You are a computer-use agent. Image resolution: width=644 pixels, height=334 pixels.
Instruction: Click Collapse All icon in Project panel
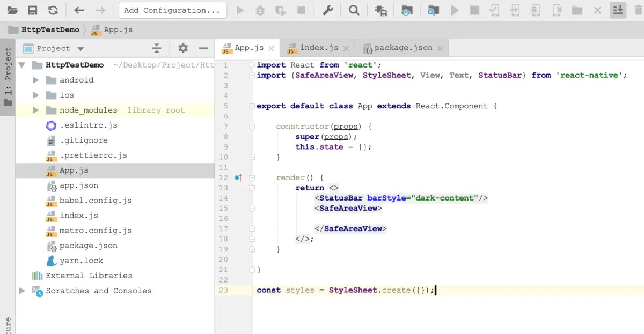coord(156,48)
